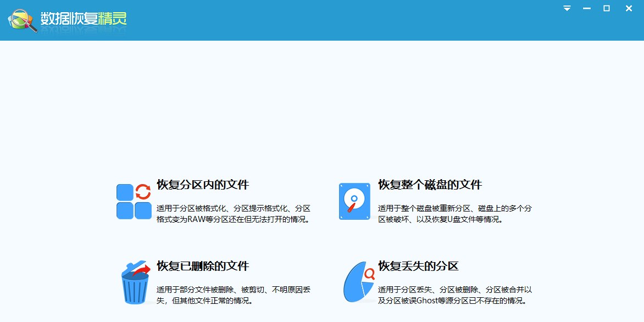Click the hard disk icon for whole-disk recovery
Image resolution: width=644 pixels, height=322 pixels.
354,201
